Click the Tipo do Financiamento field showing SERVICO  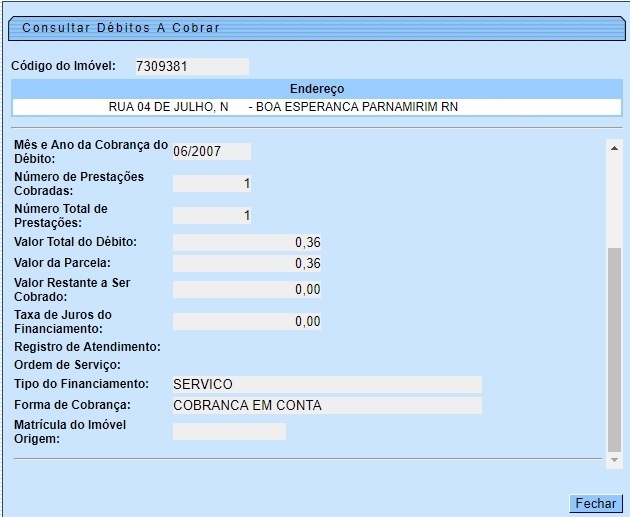(326, 384)
